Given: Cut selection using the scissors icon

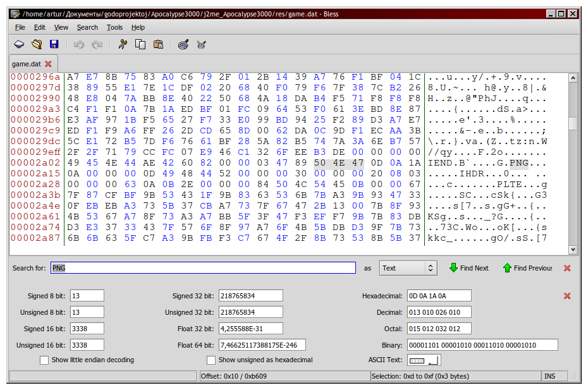Looking at the screenshot, I should coord(122,45).
